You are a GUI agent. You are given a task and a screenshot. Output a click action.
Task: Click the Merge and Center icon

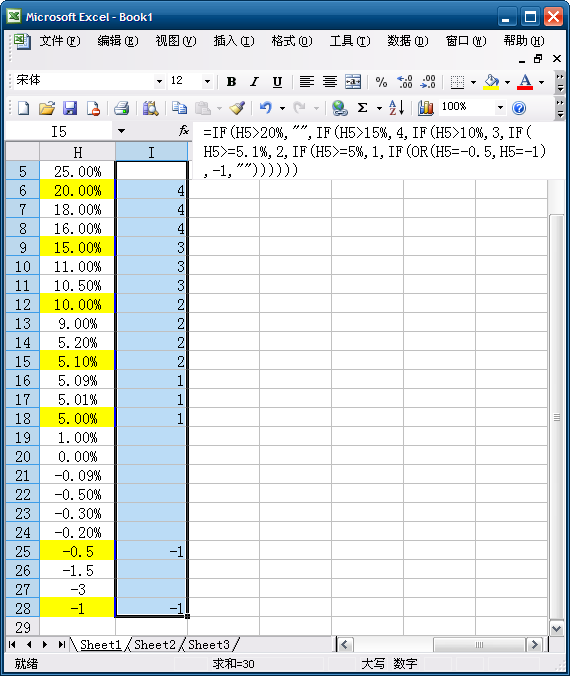pyautogui.click(x=353, y=81)
